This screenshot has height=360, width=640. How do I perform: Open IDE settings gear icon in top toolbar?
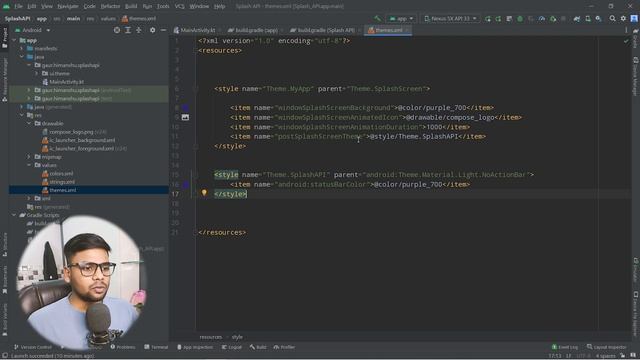(623, 18)
